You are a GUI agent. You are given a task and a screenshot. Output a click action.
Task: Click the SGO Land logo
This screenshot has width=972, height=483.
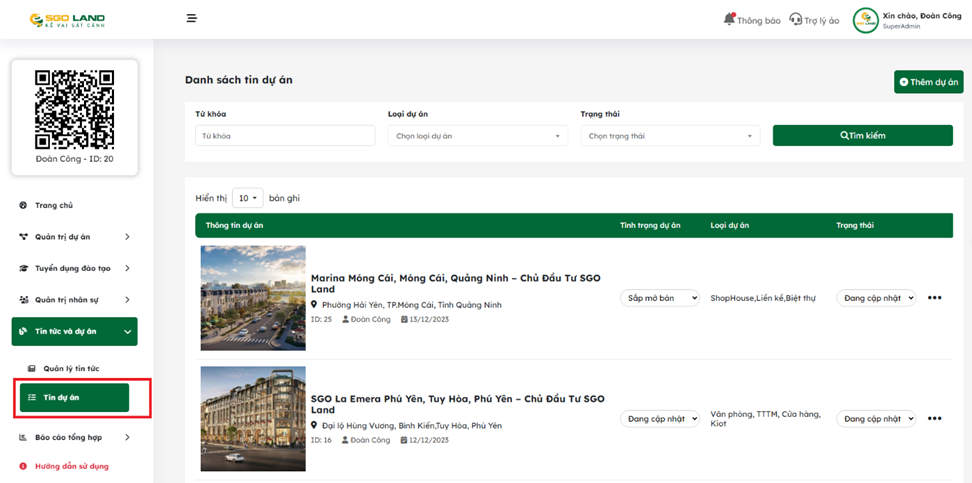[x=67, y=20]
